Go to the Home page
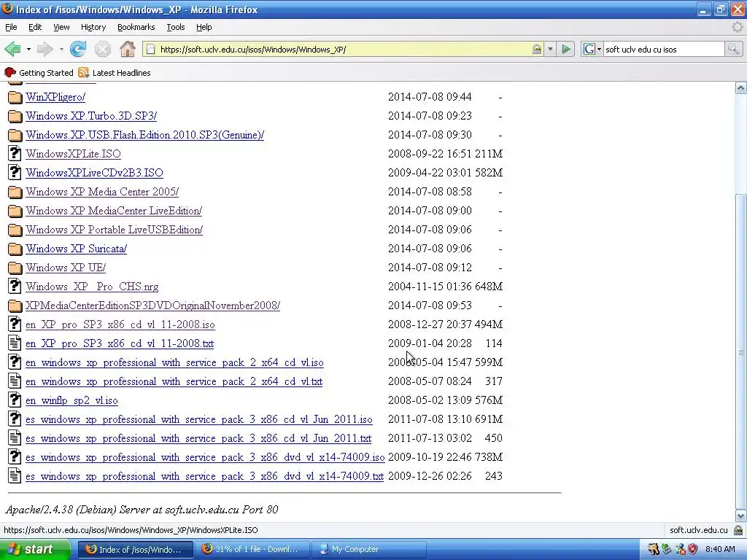The height and width of the screenshot is (560, 747). (127, 49)
